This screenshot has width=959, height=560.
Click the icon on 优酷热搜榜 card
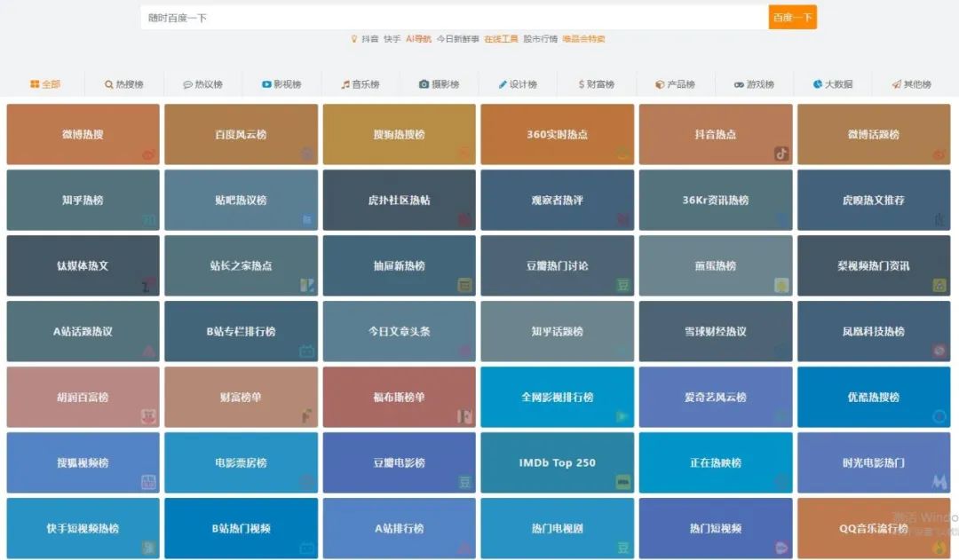click(x=939, y=416)
